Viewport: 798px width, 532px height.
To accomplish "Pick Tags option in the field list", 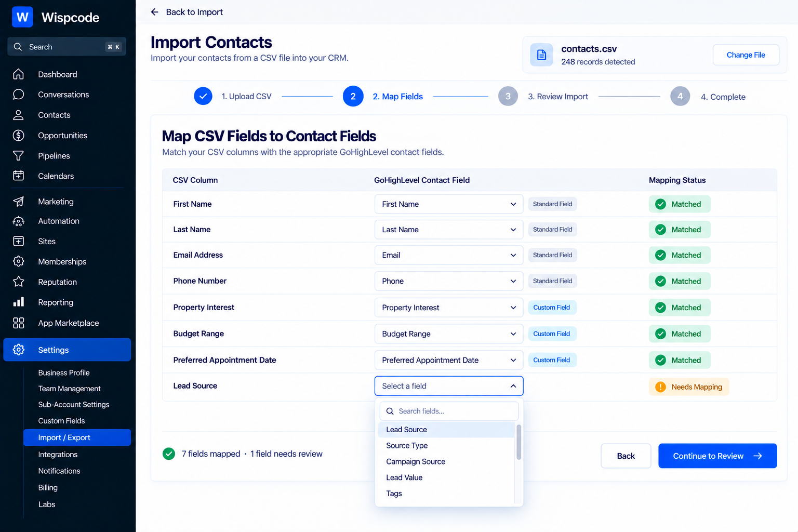I will (x=446, y=494).
